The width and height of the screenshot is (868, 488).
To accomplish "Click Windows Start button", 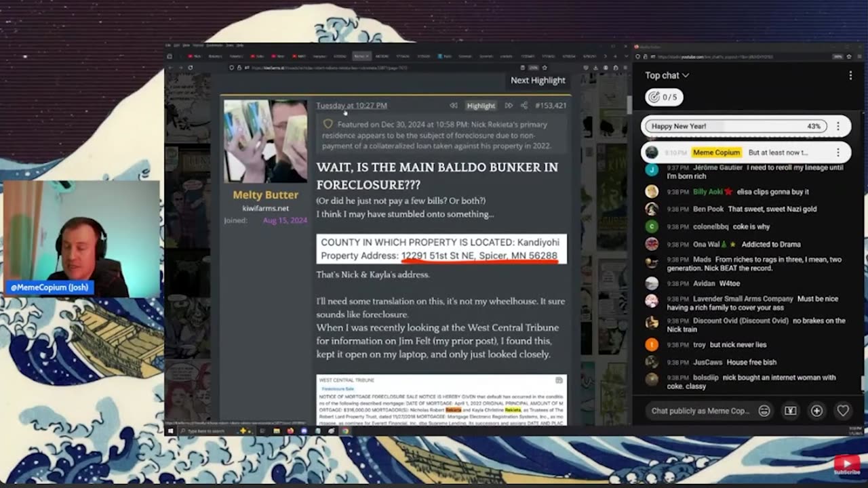I will tap(171, 430).
